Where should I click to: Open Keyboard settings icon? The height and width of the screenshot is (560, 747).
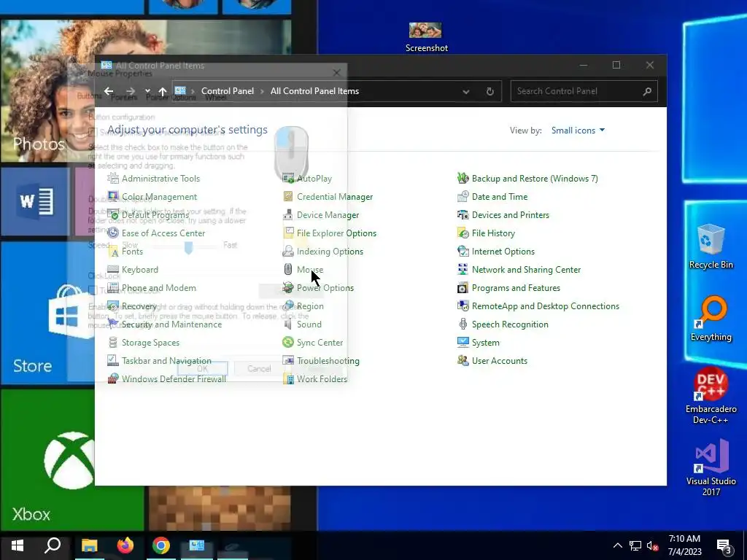coord(113,270)
